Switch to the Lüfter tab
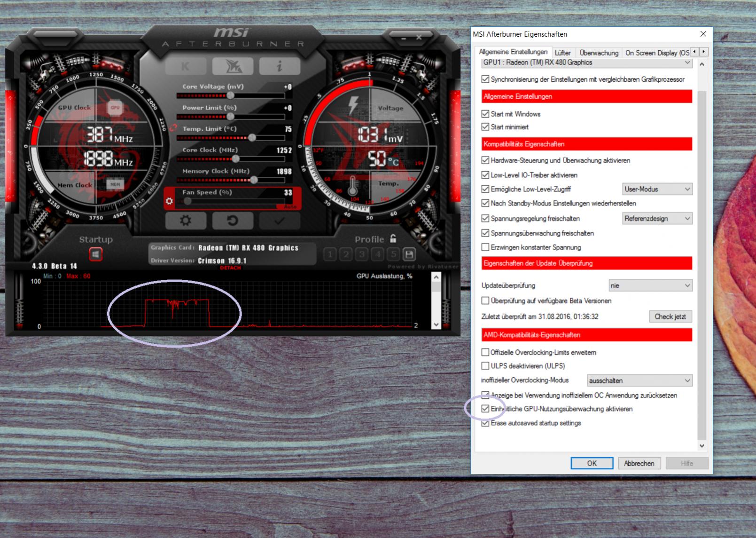The image size is (756, 538). tap(563, 53)
